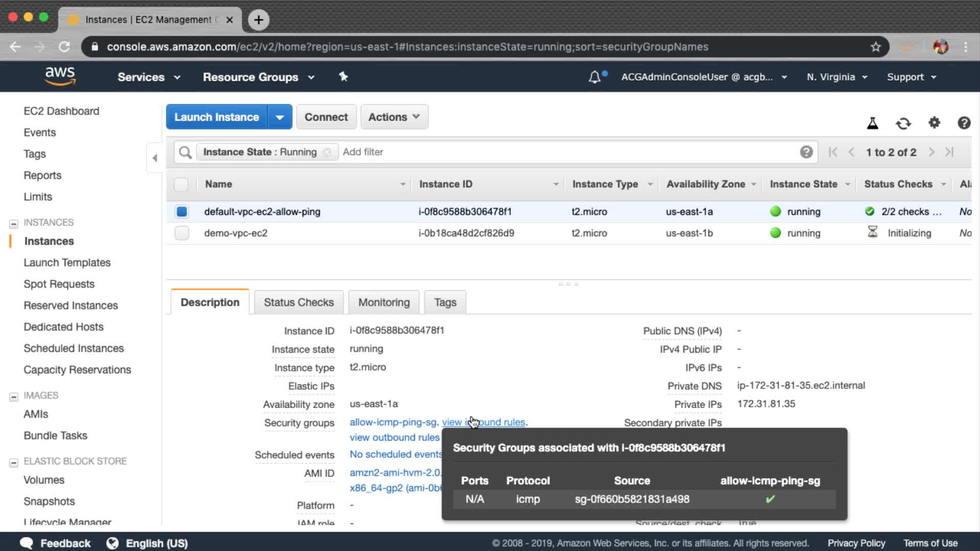980x551 pixels.
Task: Switch to the Status Checks tab
Action: click(x=299, y=303)
